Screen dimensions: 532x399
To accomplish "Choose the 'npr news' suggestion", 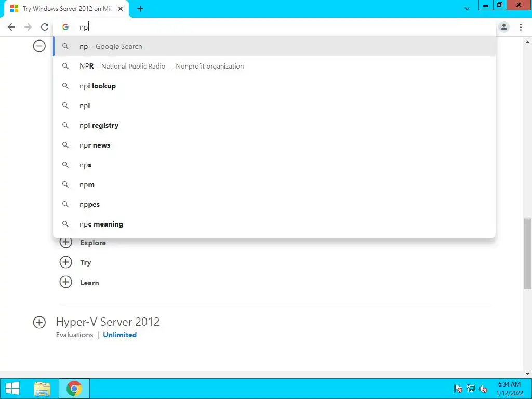I will (274, 145).
